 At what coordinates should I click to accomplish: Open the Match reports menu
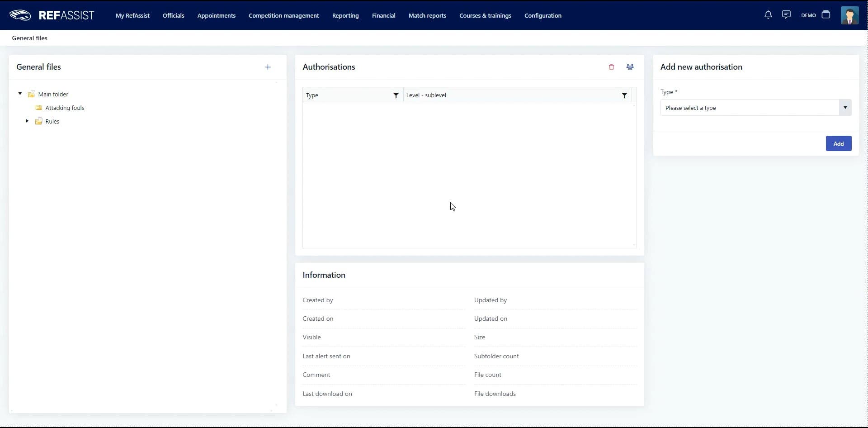[x=427, y=15]
